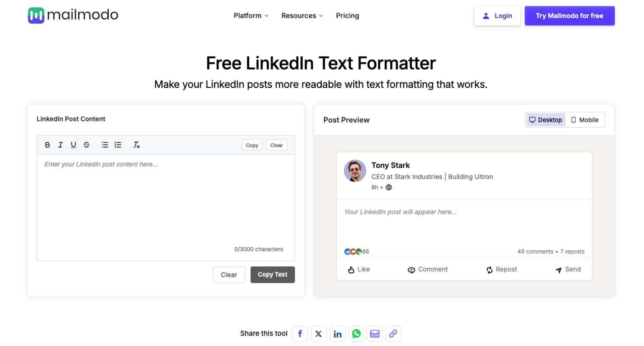
Task: Expand the Platform dropdown menu
Action: coord(251,16)
